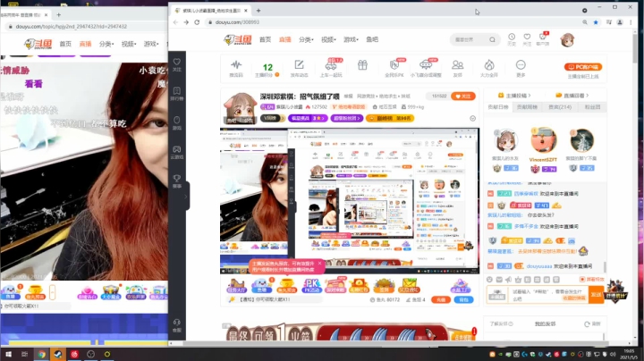The height and width of the screenshot is (361, 644).
Task: Click the Chrome icon in the taskbar
Action: point(41,354)
